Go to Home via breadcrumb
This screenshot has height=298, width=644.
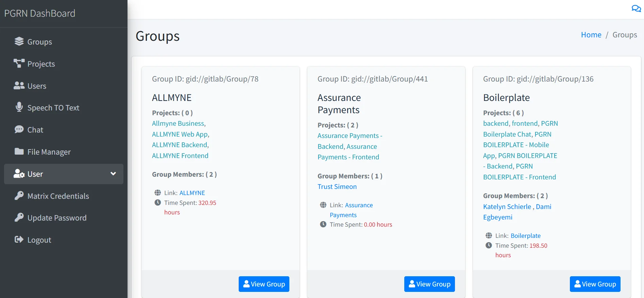pyautogui.click(x=591, y=35)
